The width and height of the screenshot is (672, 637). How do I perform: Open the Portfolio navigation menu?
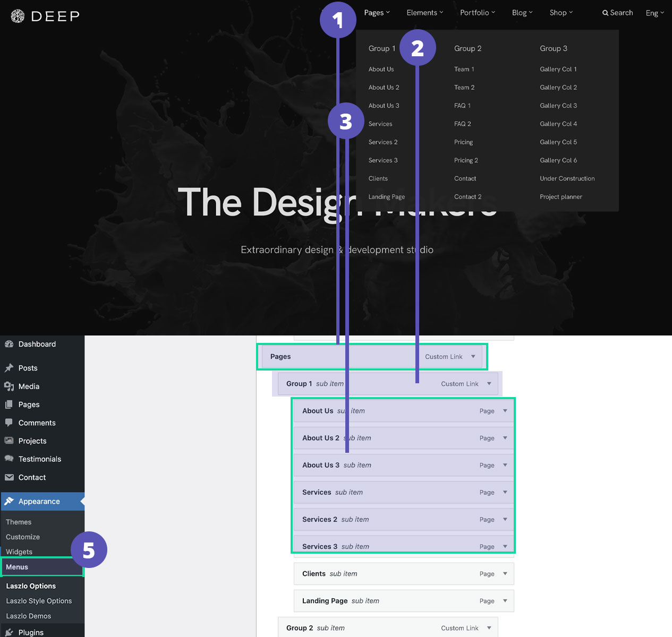coord(477,13)
